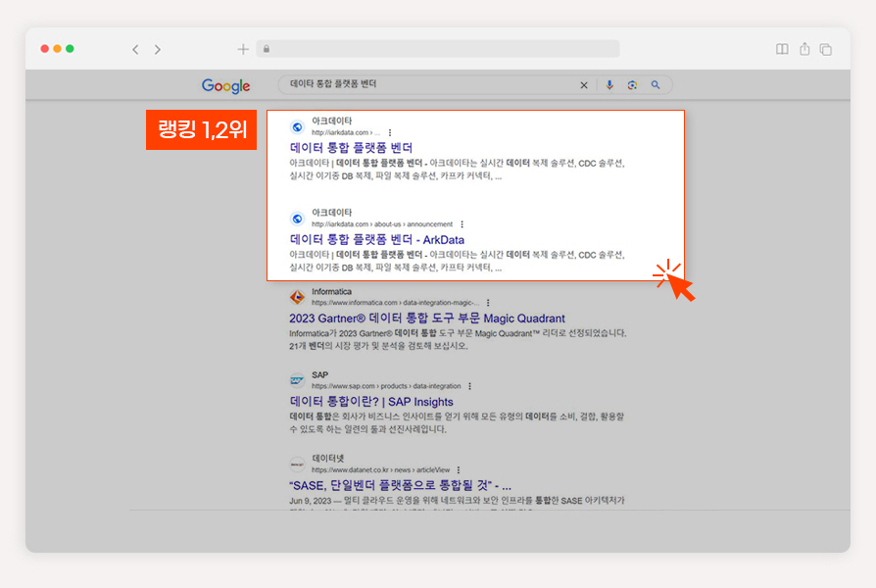Clear the search query with X
The image size is (876, 588).
coord(584,85)
